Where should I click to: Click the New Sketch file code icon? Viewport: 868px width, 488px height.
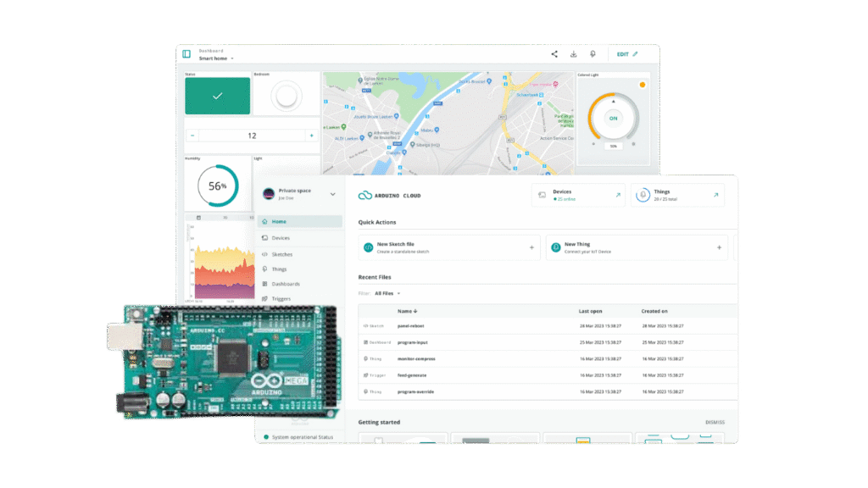tap(368, 248)
